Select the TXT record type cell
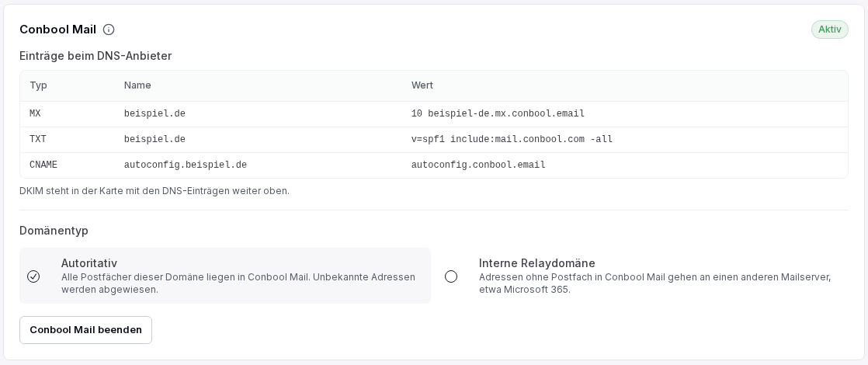The width and height of the screenshot is (868, 365). pyautogui.click(x=38, y=139)
